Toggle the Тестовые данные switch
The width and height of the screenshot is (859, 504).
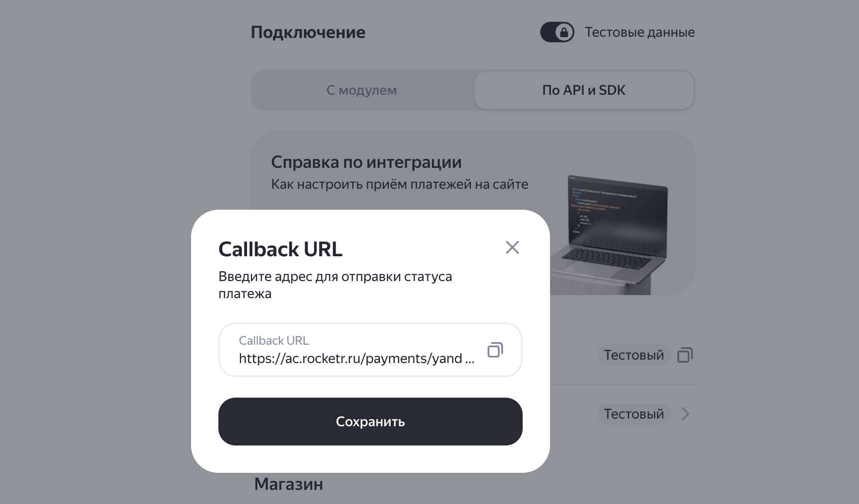click(557, 32)
